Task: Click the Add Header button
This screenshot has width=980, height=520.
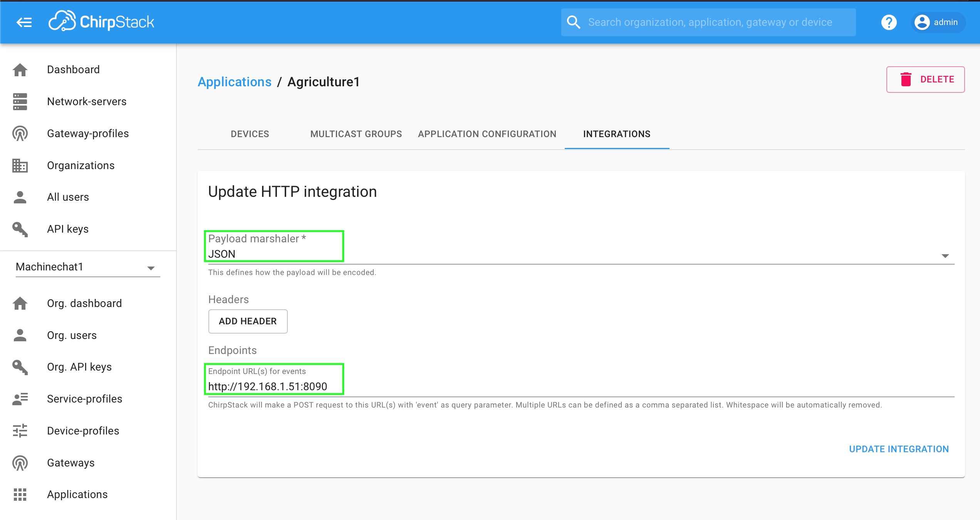Action: (x=248, y=321)
